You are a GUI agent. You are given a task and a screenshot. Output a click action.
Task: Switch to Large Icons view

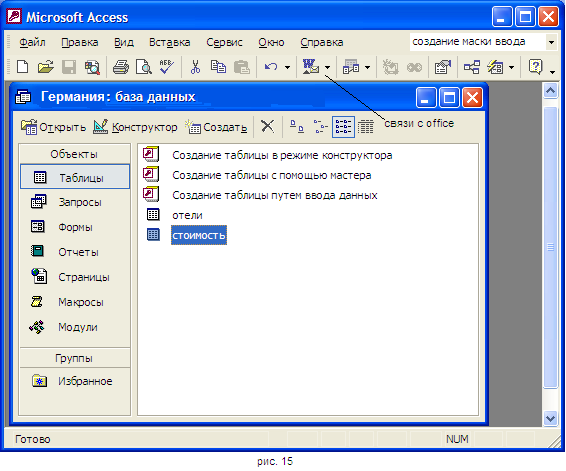297,127
